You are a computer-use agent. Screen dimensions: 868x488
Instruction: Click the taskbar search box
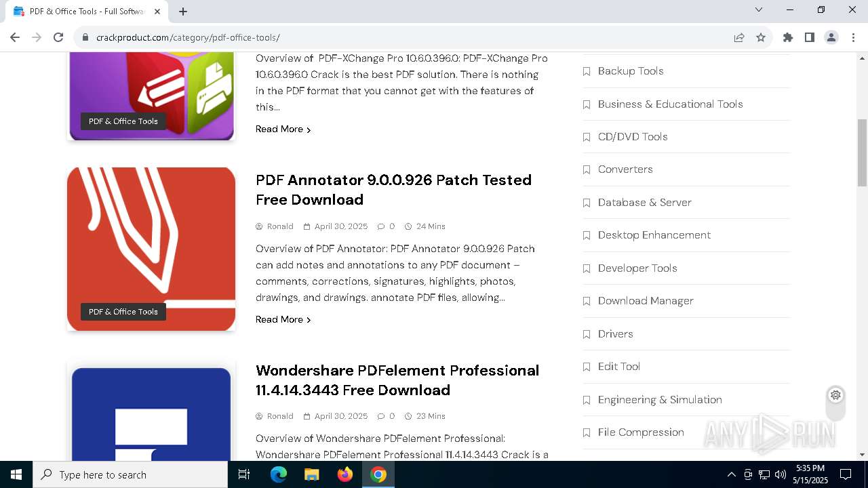[x=130, y=474]
